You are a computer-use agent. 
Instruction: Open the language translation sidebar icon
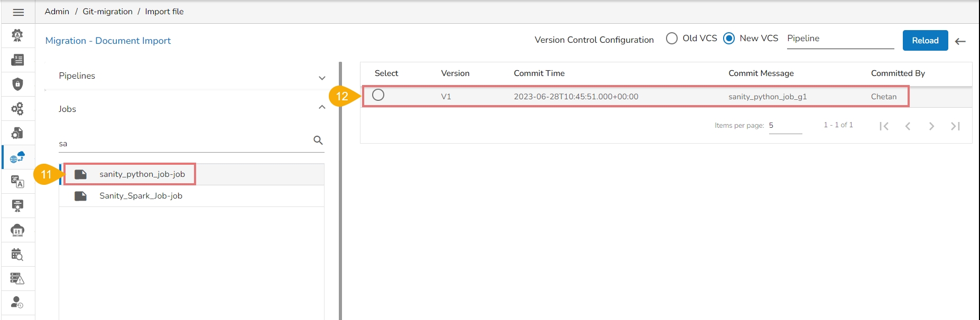(x=17, y=182)
